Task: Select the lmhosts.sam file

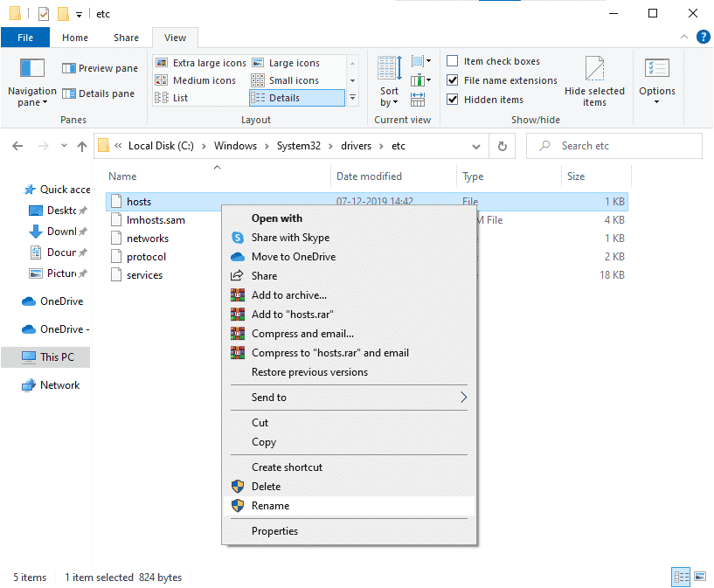Action: (x=156, y=220)
